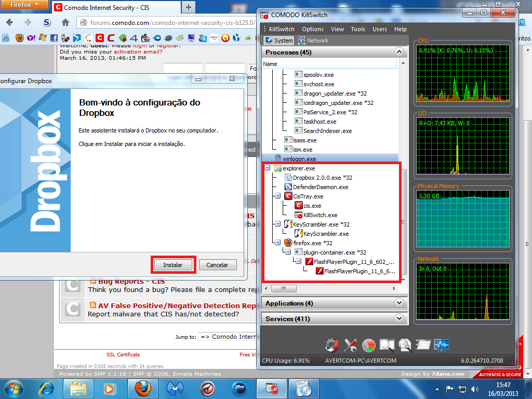This screenshot has width=532, height=399.
Task: Open Comodo Dragon from the taskbar
Action: (207, 389)
